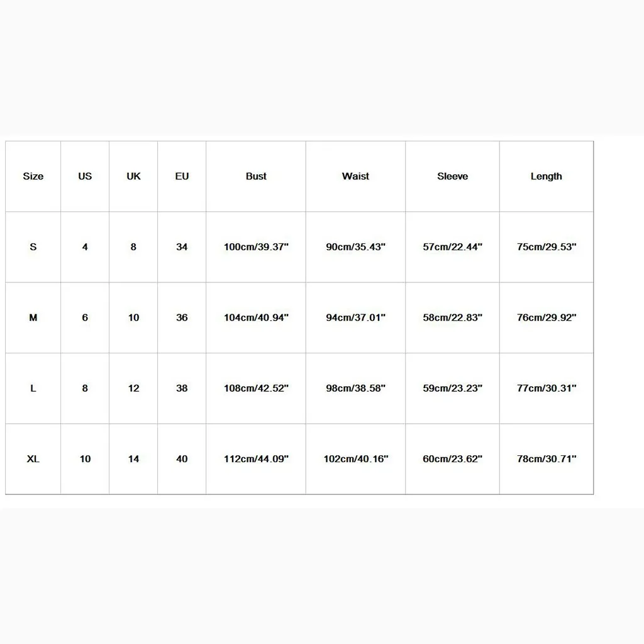The image size is (644, 644).
Task: Click the 78cm/30.71" length cell
Action: pyautogui.click(x=547, y=459)
